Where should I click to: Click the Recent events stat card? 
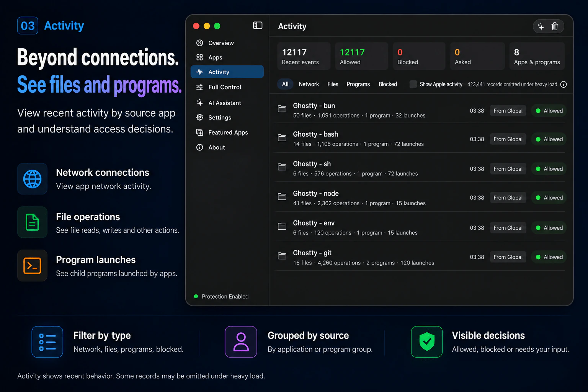[304, 56]
